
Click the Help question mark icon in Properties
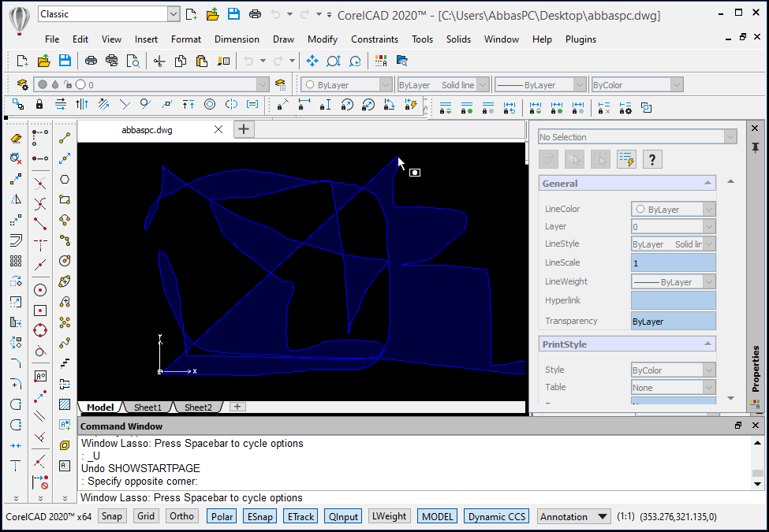tap(652, 159)
